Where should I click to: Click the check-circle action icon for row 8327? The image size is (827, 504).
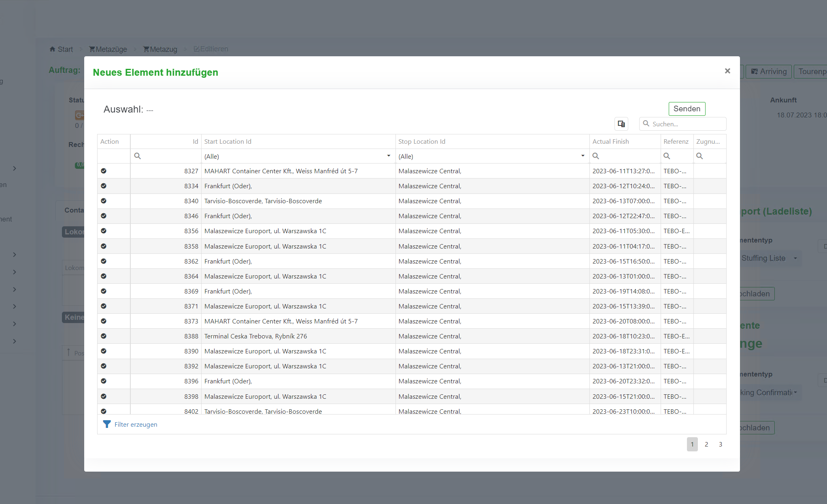pyautogui.click(x=104, y=171)
